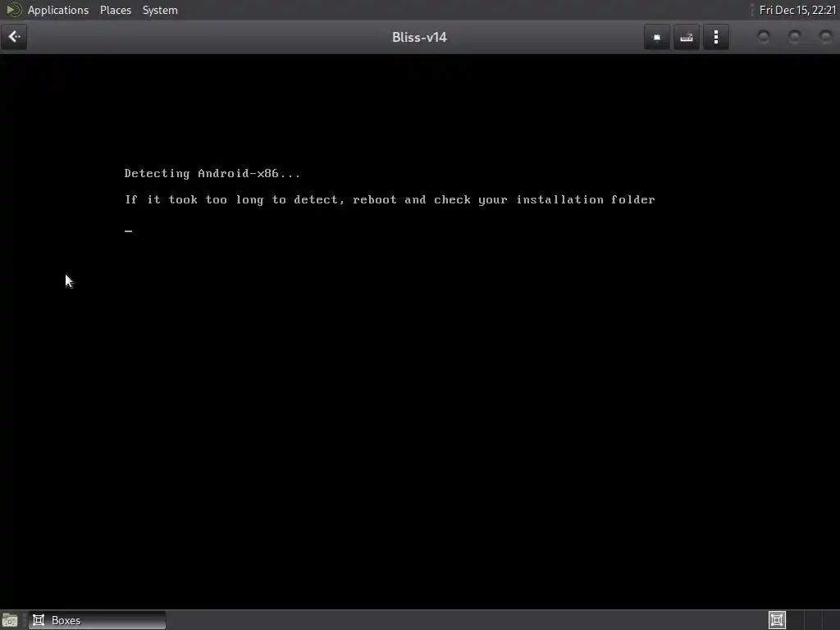This screenshot has width=840, height=630.
Task: Click the show desktop icon in the bottom panel
Action: (10, 620)
